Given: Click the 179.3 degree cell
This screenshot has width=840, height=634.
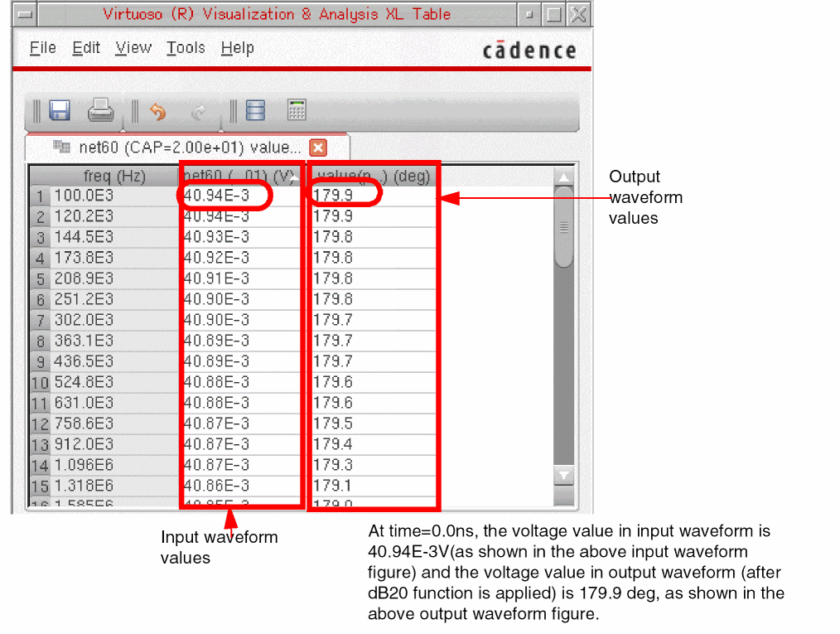Looking at the screenshot, I should 374,465.
